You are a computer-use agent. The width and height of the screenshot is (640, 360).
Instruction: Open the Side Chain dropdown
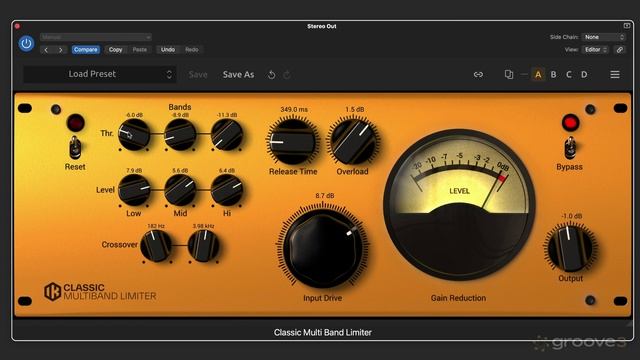coord(604,37)
